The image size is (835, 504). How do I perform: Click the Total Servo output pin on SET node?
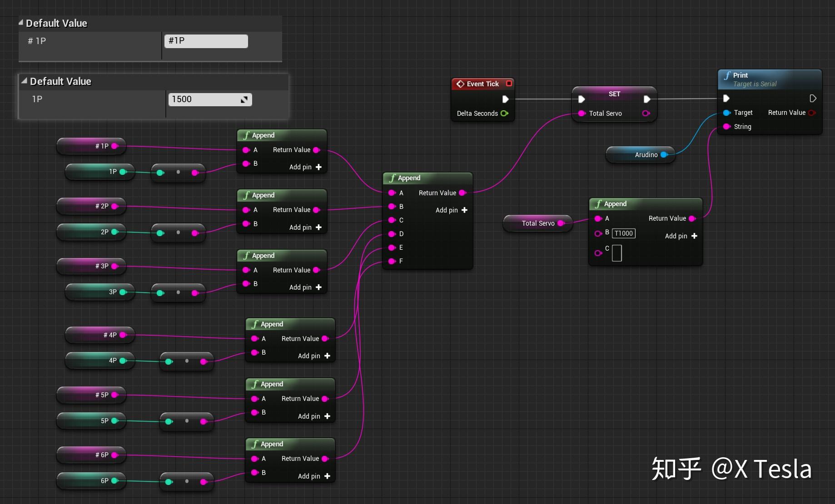646,114
